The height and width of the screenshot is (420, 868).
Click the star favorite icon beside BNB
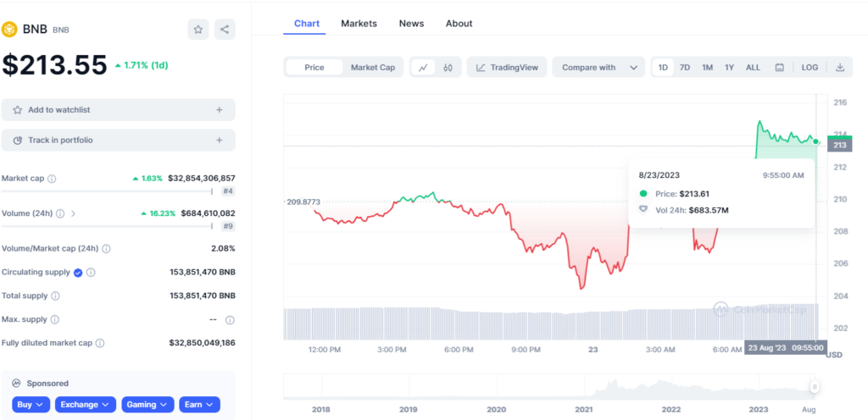pos(198,30)
